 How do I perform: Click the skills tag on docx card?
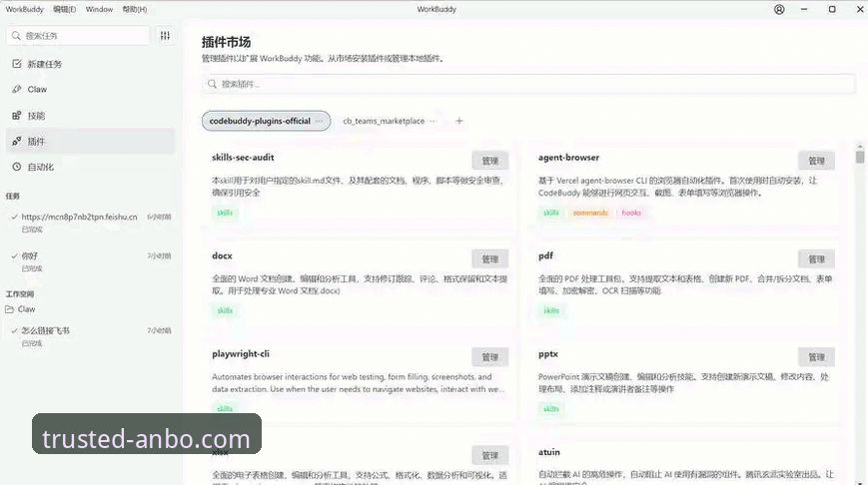225,310
